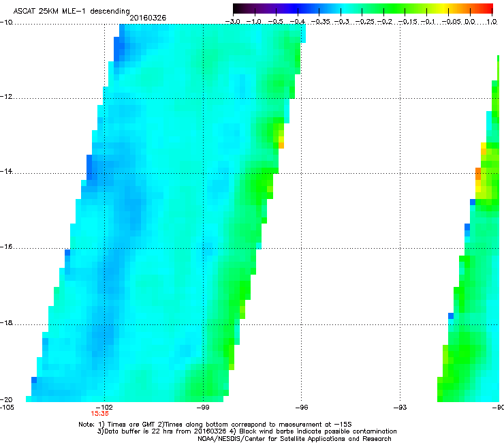Click the rainbow color scale bar
504x443 pixels.
pos(362,9)
